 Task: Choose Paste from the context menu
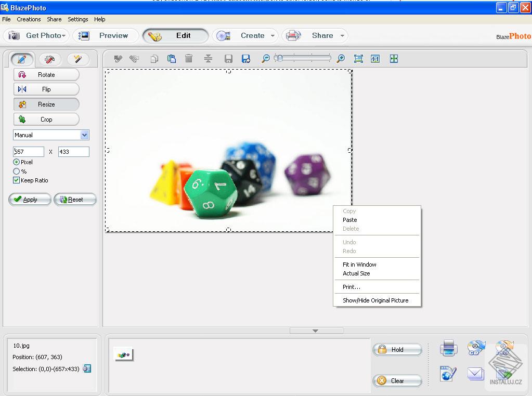tap(377, 220)
